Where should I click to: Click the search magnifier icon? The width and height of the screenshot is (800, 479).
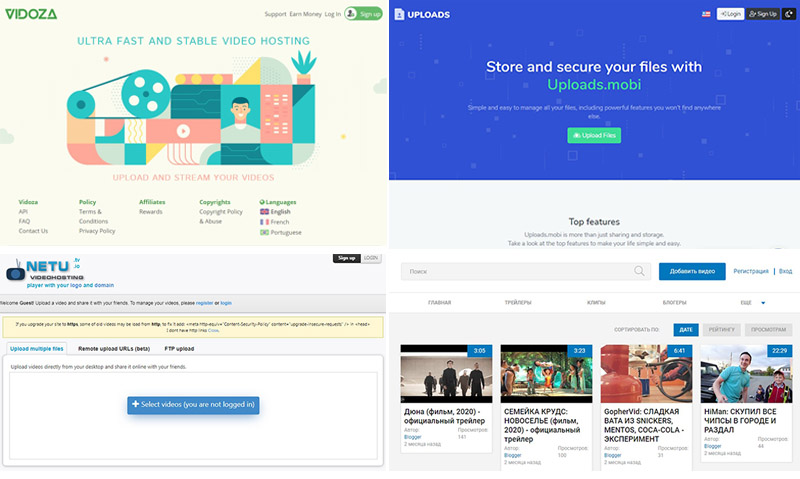point(640,271)
